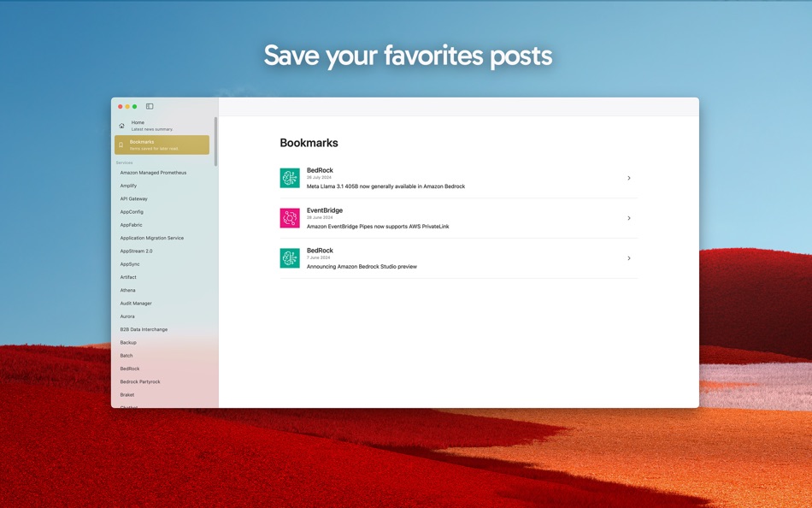Select the Bookmarks sidebar item

[162, 145]
